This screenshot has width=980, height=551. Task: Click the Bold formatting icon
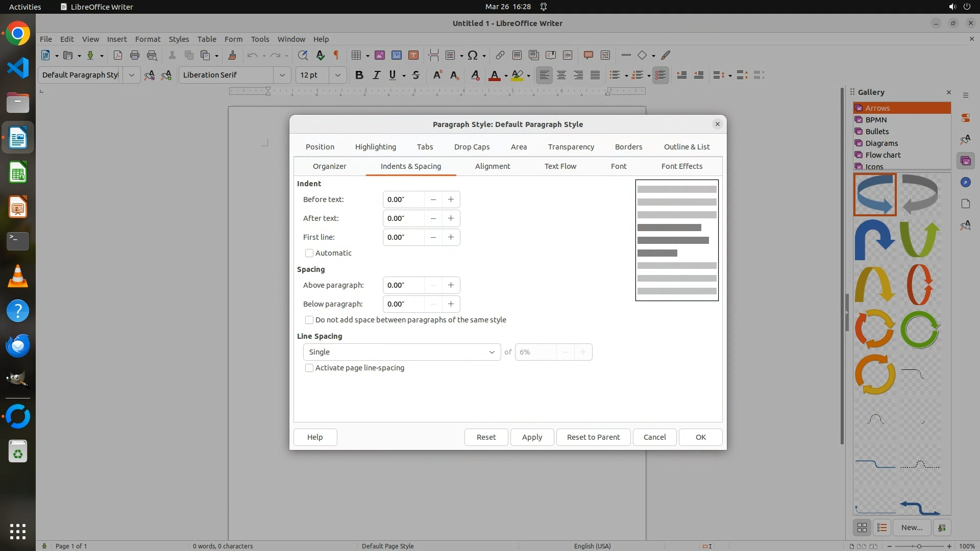359,75
